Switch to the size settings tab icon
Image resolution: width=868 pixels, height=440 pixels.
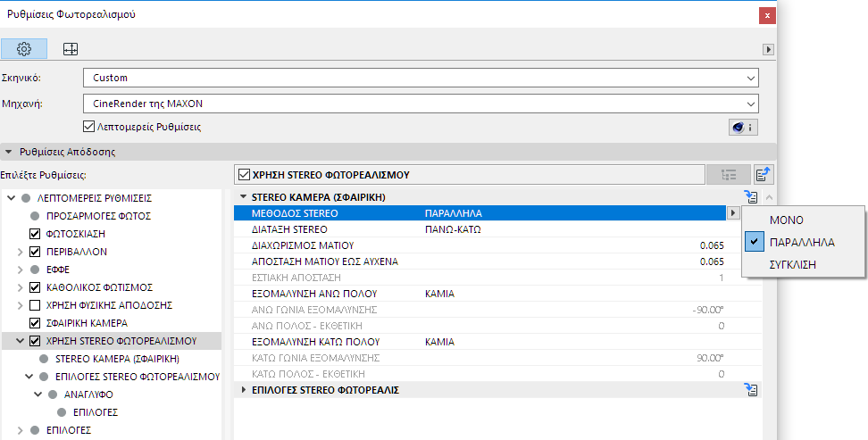pyautogui.click(x=71, y=49)
